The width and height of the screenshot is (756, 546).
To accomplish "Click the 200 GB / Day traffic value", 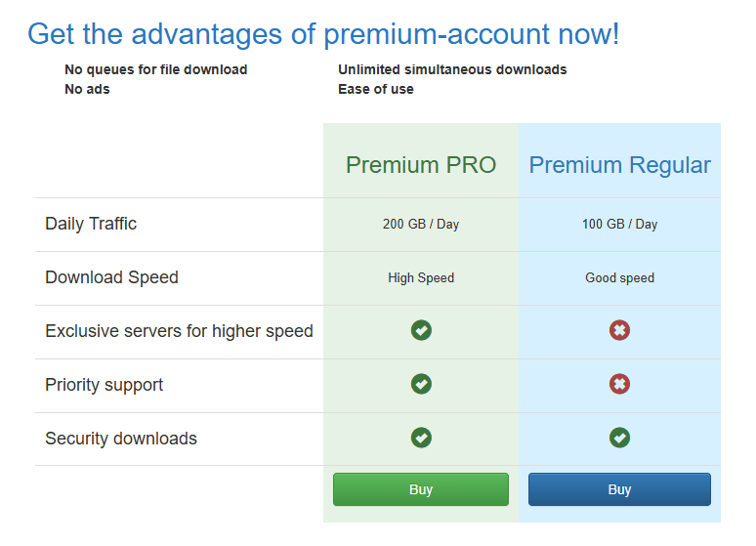I will coord(421,224).
